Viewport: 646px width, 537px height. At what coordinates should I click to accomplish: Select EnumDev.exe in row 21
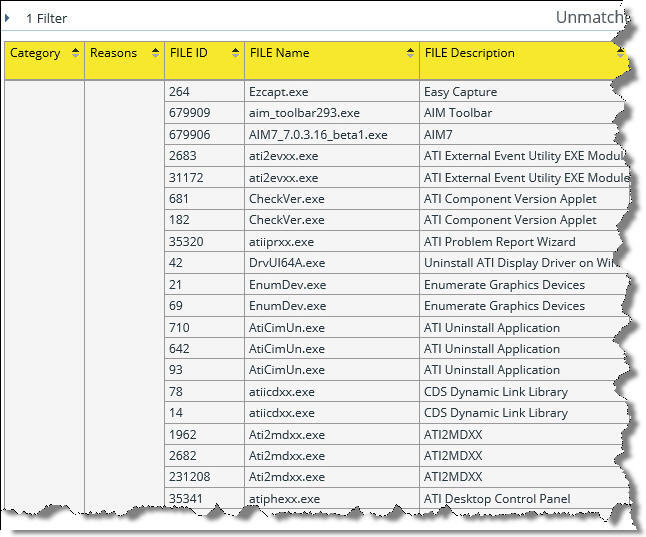287,285
